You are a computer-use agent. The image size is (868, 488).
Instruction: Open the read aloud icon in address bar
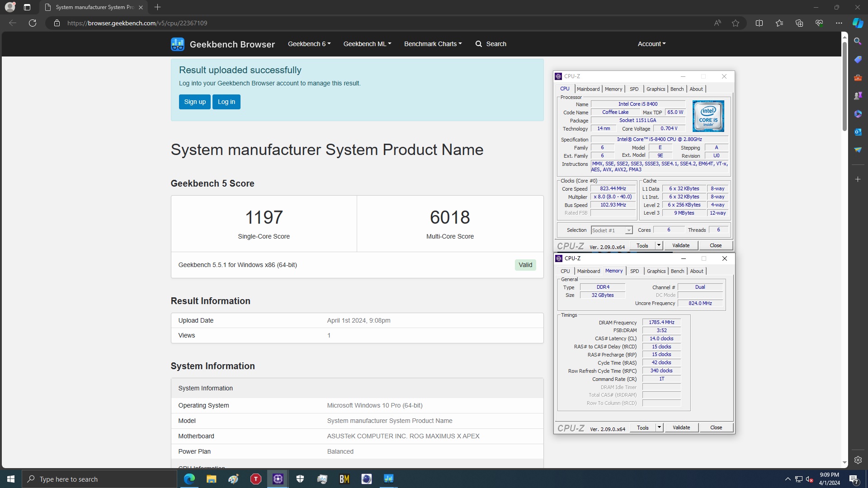[x=717, y=23]
